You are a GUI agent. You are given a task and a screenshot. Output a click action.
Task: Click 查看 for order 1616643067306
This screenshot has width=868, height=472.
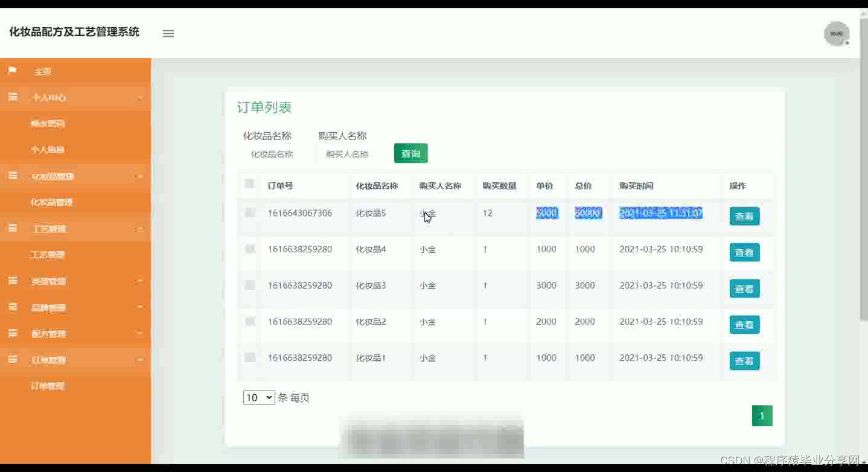(x=744, y=216)
